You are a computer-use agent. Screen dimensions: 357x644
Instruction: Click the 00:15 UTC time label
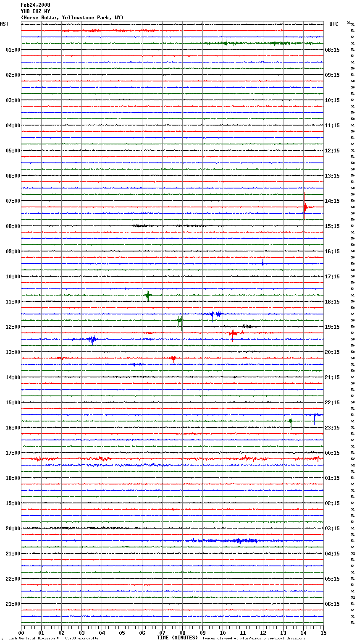coord(332,453)
